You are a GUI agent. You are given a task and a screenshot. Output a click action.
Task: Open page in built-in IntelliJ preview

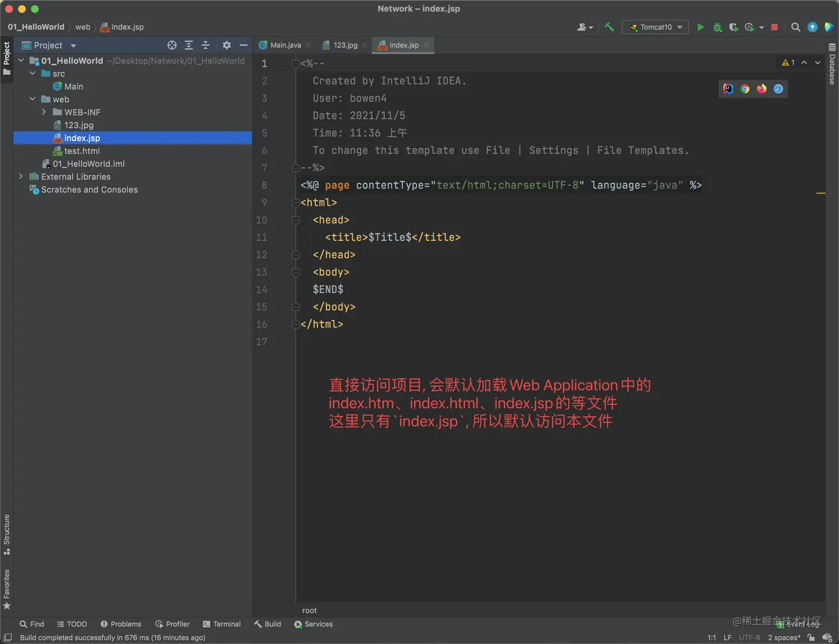[728, 89]
